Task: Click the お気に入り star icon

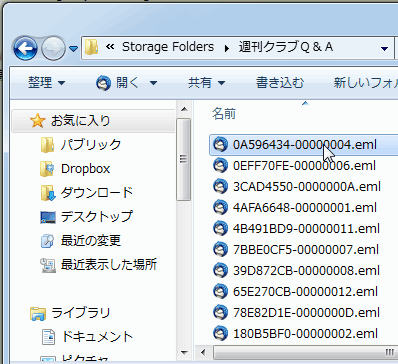Action: pyautogui.click(x=37, y=120)
